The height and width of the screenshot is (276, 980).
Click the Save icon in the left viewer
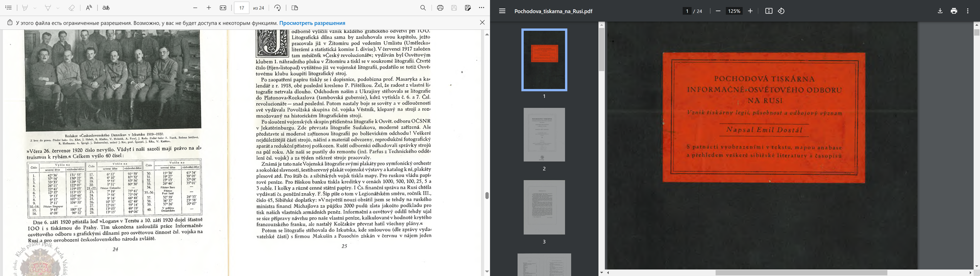pos(454,8)
